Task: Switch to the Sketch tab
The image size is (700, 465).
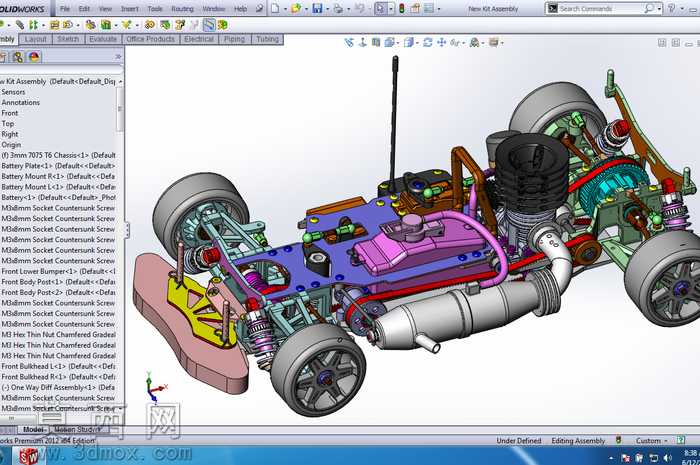Action: 68,39
